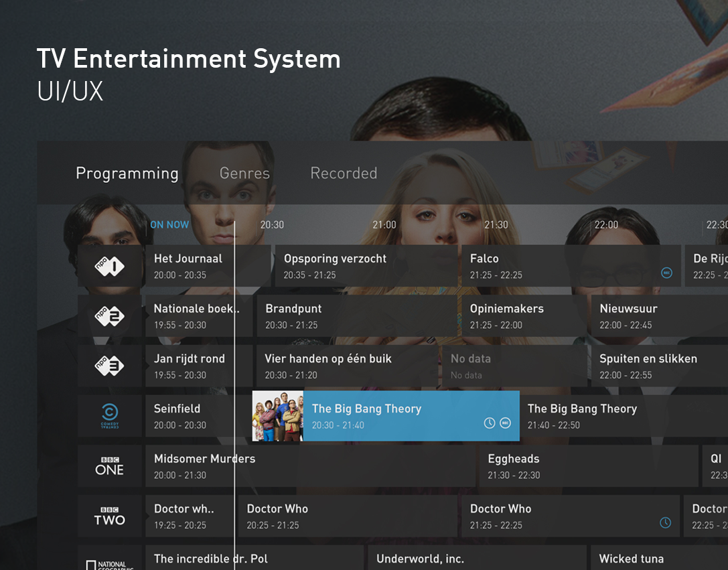Select The Big Bang Theory at 20:30
Viewport: 728px width, 570px height.
point(386,416)
